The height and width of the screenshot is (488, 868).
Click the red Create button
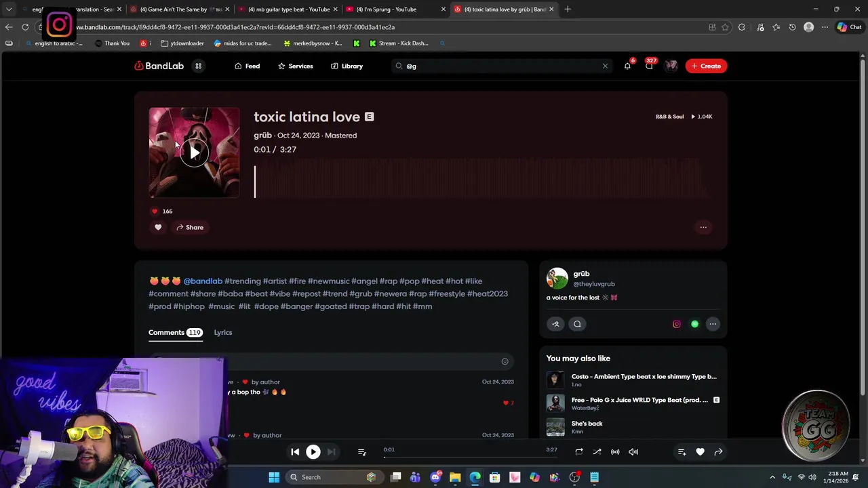(706, 66)
